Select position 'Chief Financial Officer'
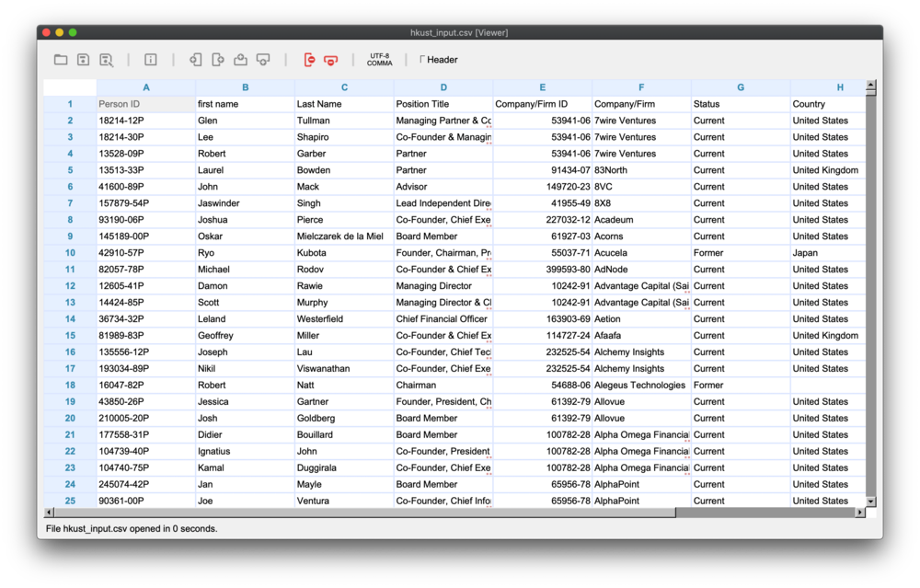Viewport: 920px width, 588px height. pos(443,319)
